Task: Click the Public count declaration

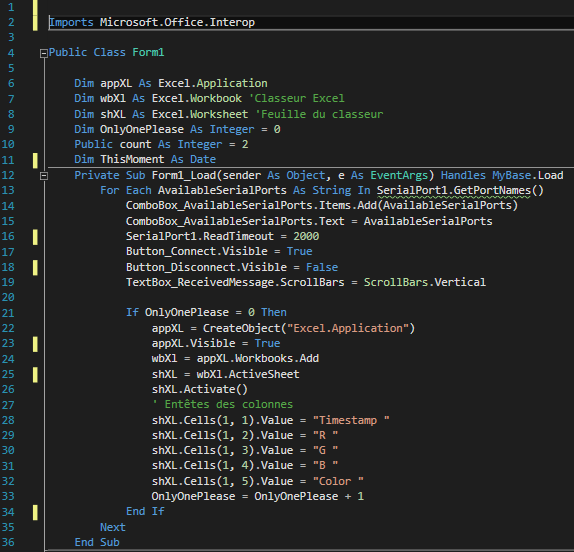Action: coord(161,144)
